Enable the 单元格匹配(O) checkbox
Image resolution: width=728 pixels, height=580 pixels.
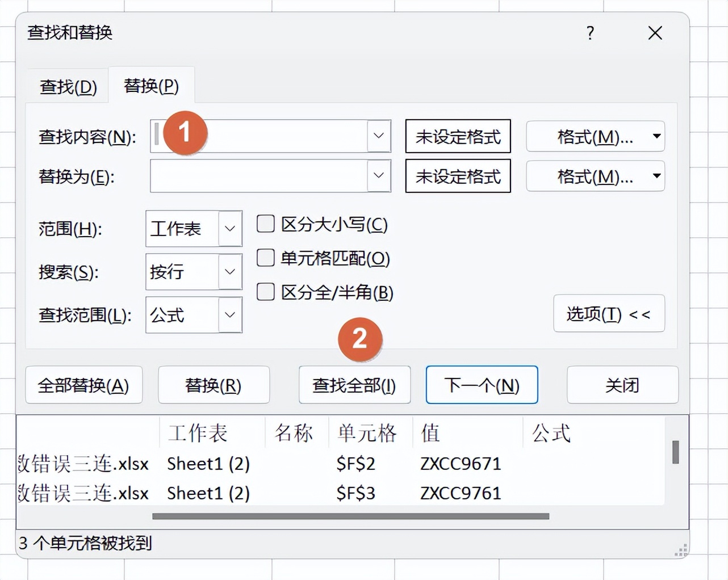[x=265, y=258]
